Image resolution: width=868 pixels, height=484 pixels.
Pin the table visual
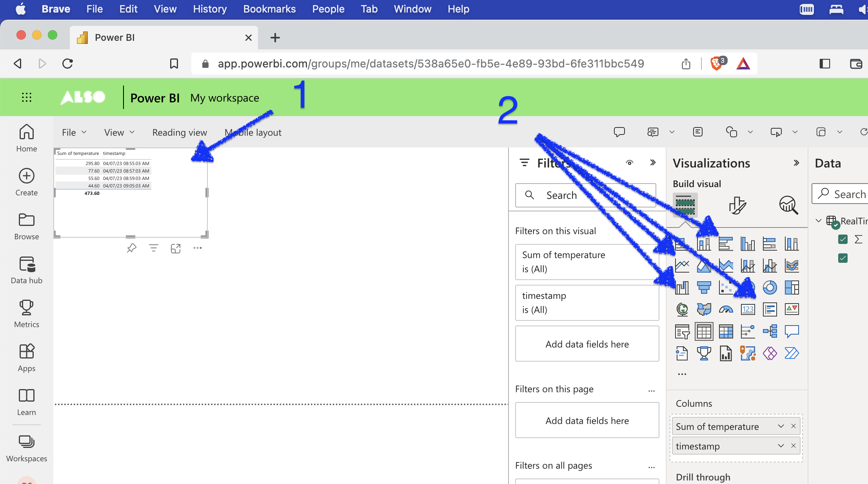[132, 248]
